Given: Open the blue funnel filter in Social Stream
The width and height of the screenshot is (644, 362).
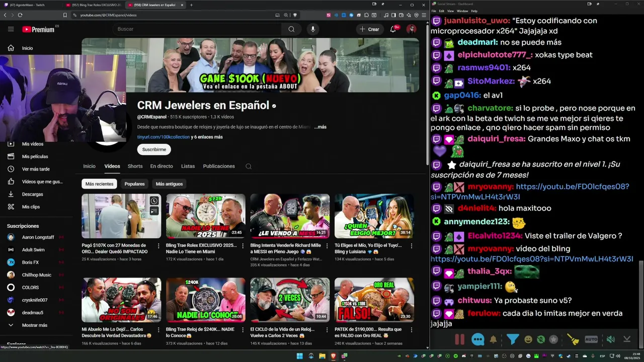Looking at the screenshot, I should click(x=513, y=339).
